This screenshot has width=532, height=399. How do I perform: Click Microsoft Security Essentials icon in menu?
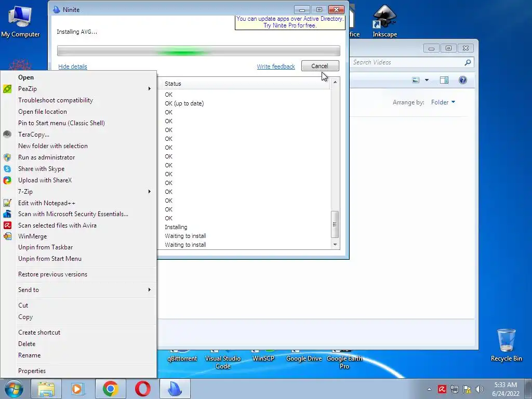click(7, 214)
